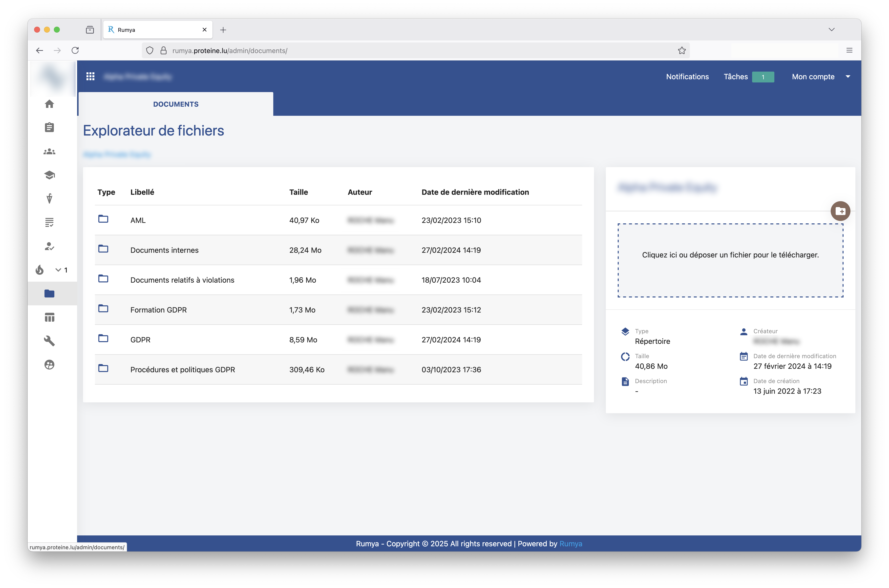
Task: Switch to the DOCUMENTS tab
Action: tap(176, 104)
